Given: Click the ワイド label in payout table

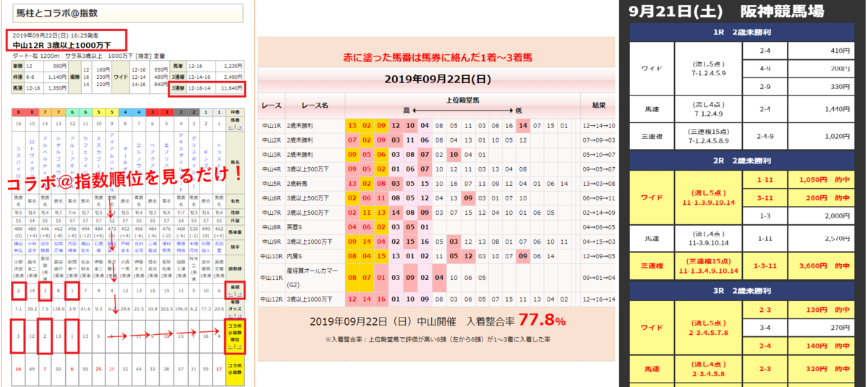Looking at the screenshot, I should pyautogui.click(x=121, y=77).
